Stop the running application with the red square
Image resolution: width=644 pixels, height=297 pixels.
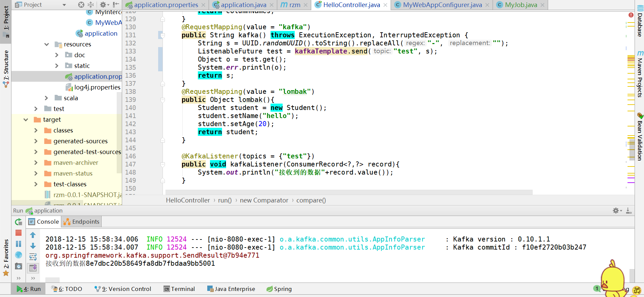pyautogui.click(x=19, y=233)
